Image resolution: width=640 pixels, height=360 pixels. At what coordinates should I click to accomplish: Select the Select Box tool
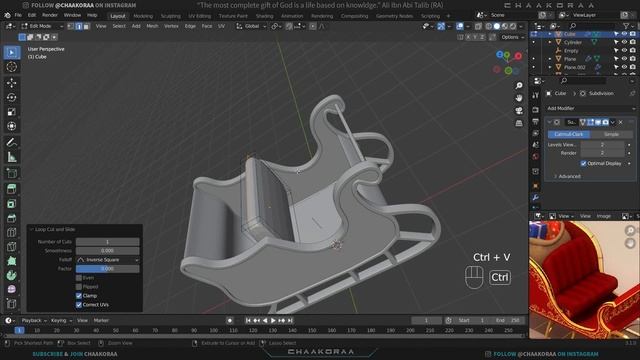[11, 53]
